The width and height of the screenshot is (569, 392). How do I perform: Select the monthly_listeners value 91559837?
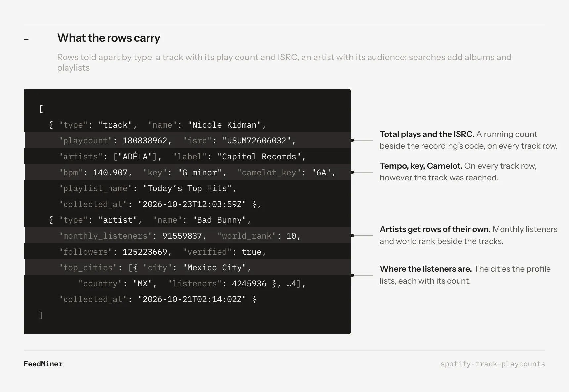182,236
